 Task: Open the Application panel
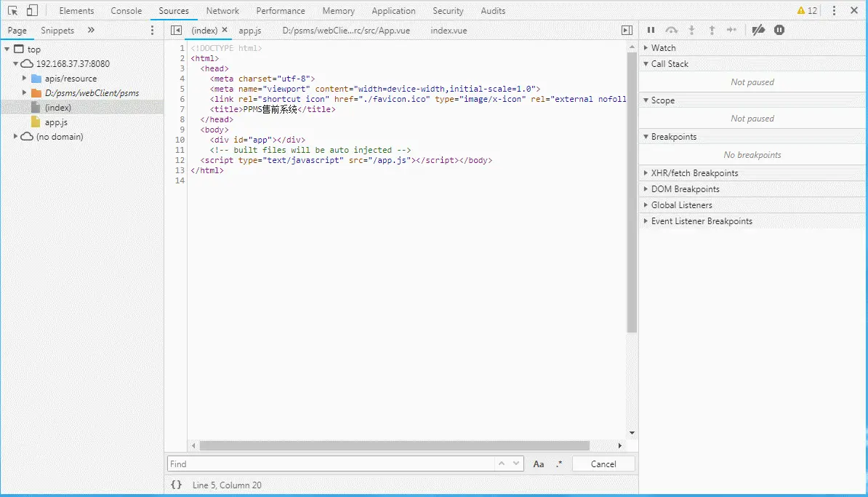click(x=393, y=10)
